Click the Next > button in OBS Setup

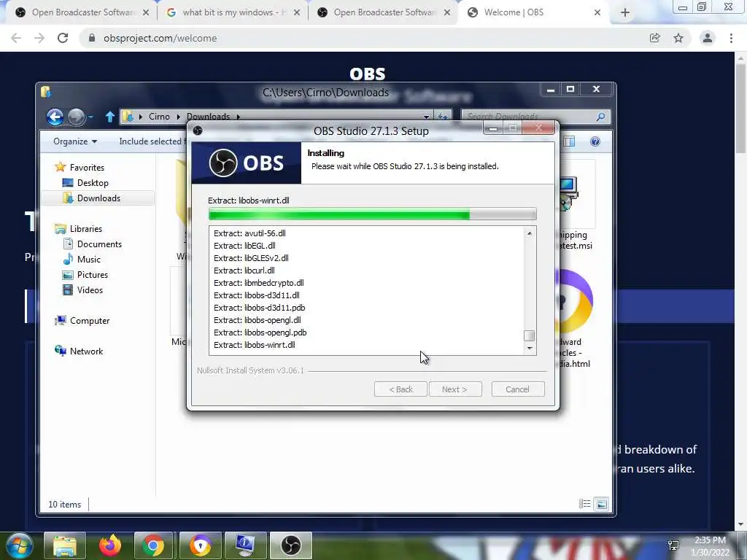point(455,389)
